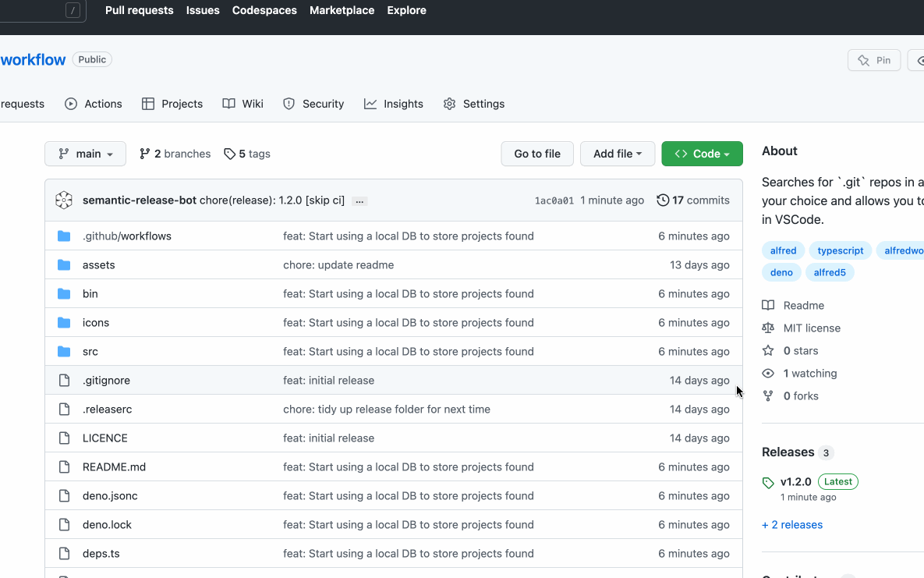Select the alfred topic tag
Image resolution: width=924 pixels, height=578 pixels.
point(783,250)
